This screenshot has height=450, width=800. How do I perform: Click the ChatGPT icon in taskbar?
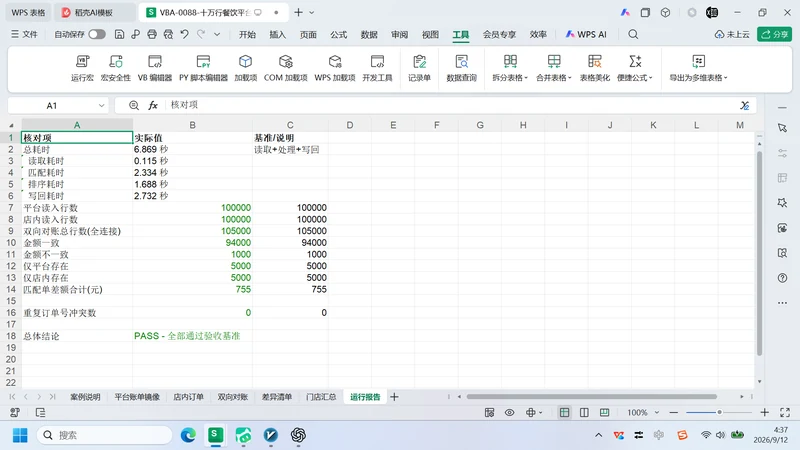point(298,435)
